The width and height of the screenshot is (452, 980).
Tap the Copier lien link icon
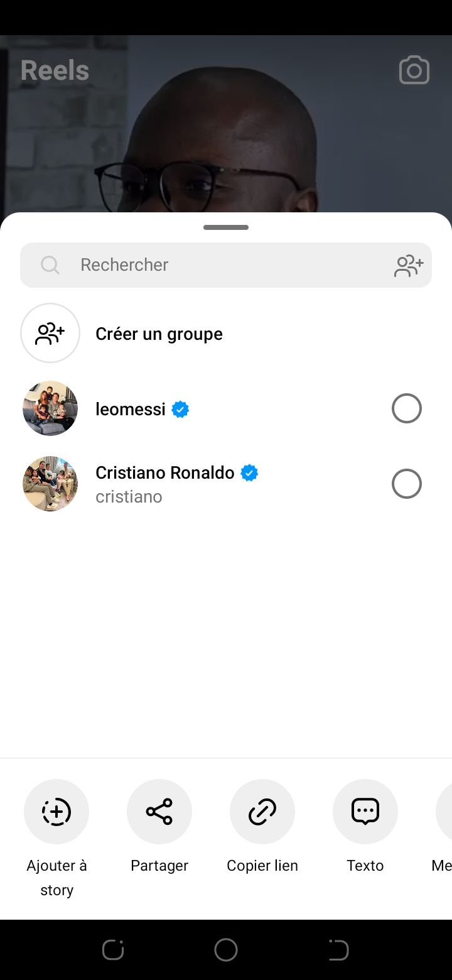[262, 812]
